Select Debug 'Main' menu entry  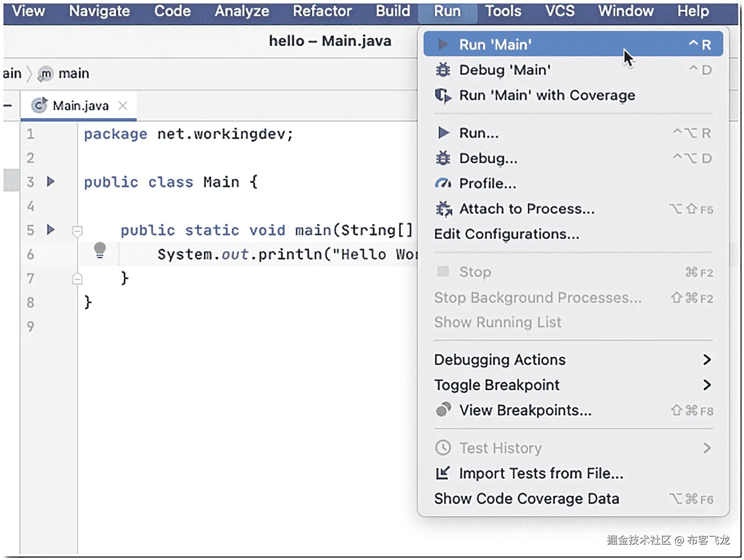pyautogui.click(x=573, y=70)
